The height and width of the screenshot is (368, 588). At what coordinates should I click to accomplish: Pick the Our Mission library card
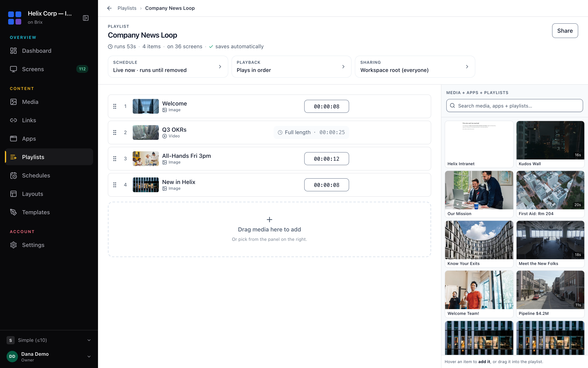click(x=479, y=194)
